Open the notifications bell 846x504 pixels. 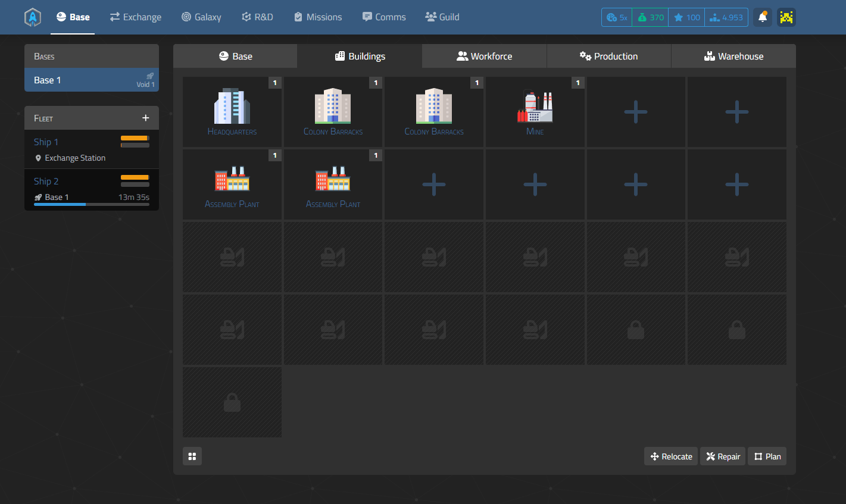point(763,17)
